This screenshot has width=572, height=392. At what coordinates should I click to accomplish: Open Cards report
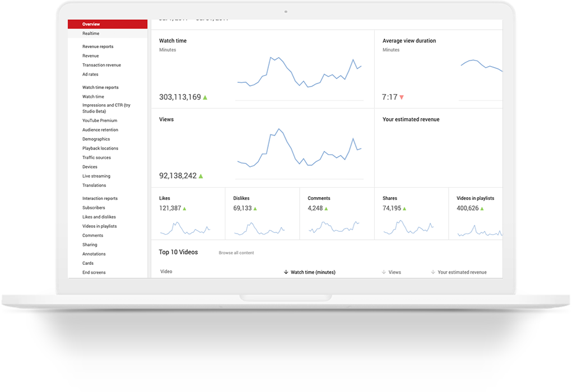click(88, 263)
